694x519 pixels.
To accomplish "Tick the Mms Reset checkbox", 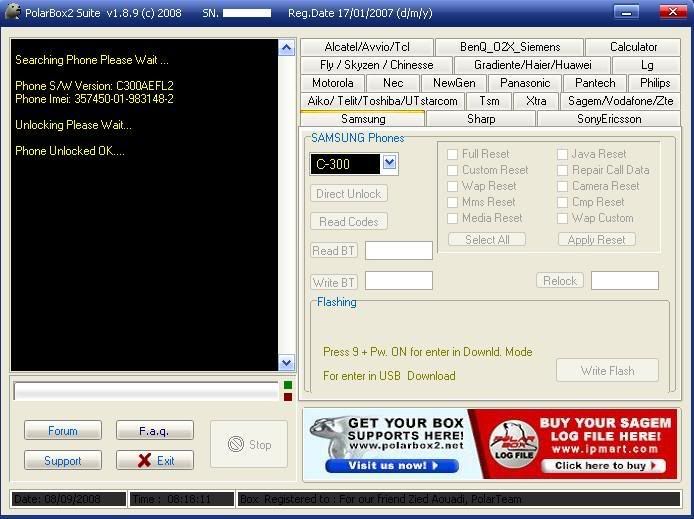I will [x=452, y=202].
